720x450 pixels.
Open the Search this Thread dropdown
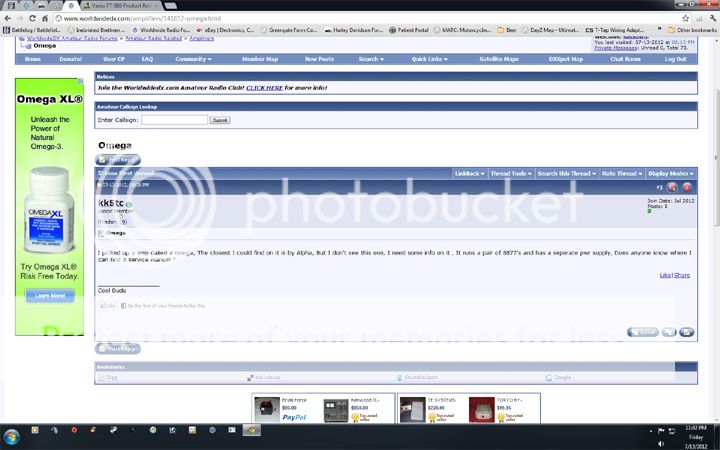pos(565,173)
